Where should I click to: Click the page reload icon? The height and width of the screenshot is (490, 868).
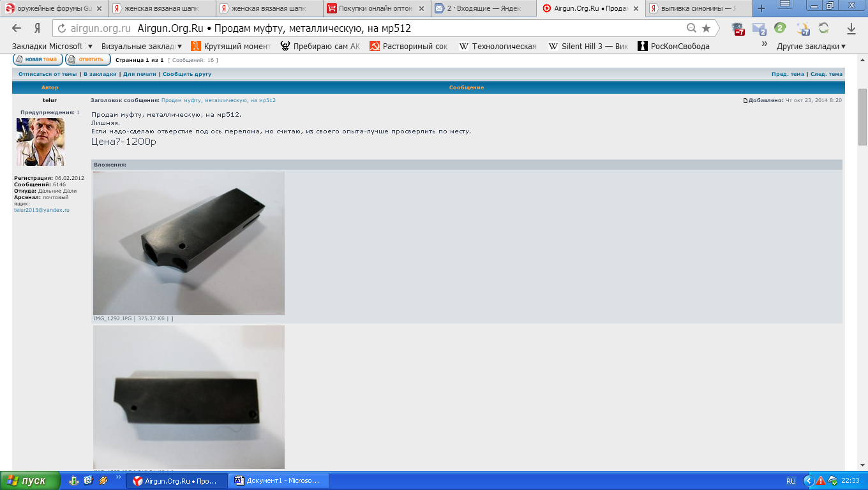point(62,29)
